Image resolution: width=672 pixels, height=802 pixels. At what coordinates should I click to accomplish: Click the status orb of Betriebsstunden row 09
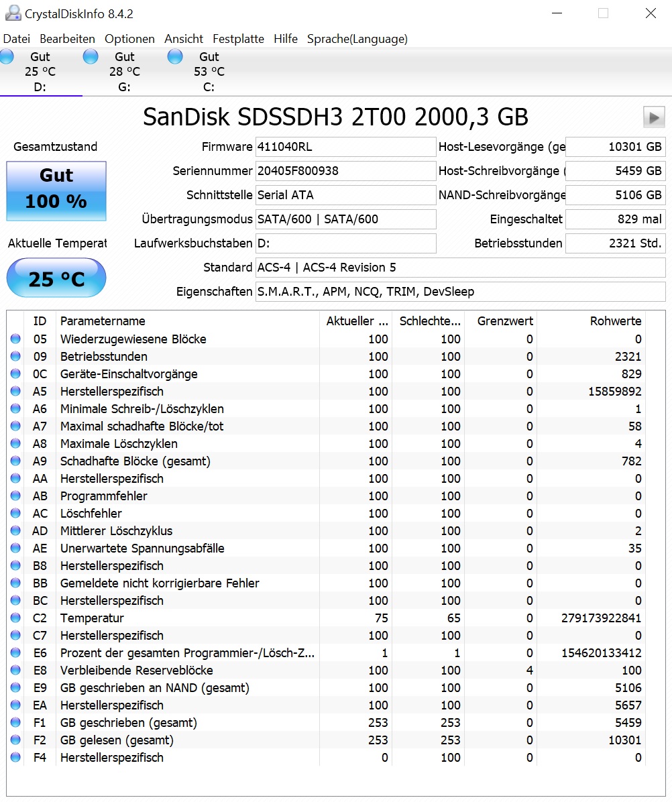pyautogui.click(x=16, y=356)
